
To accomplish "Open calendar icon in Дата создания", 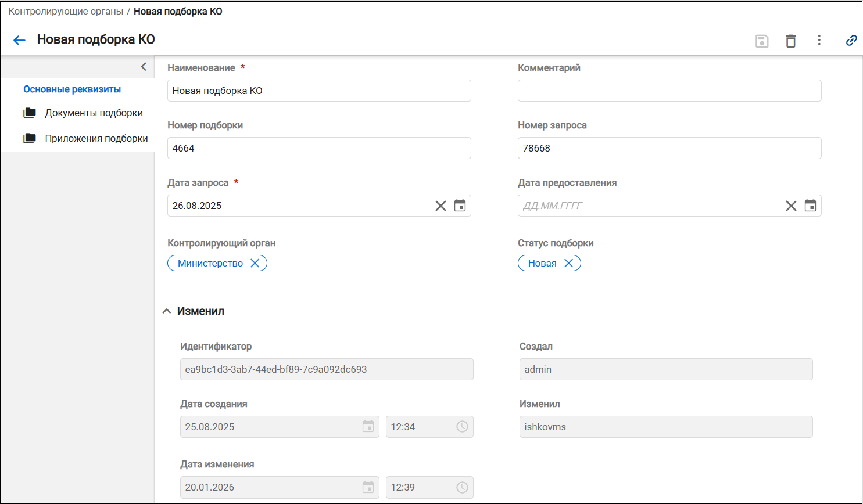I will (x=368, y=427).
